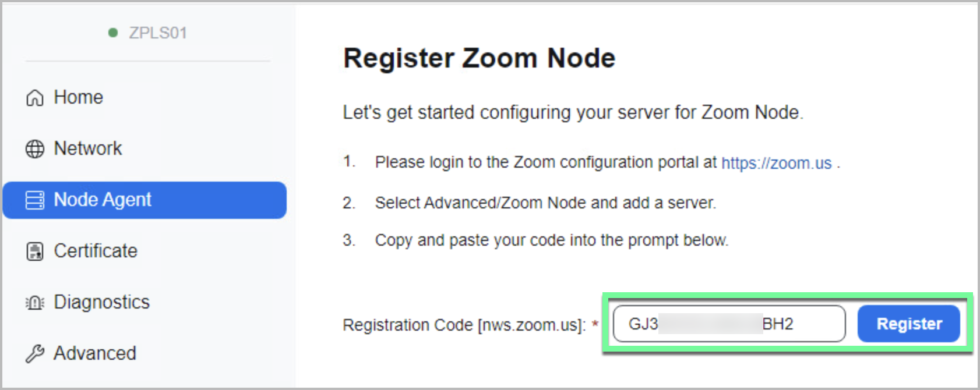This screenshot has width=980, height=390.
Task: Open the Certificate section
Action: coord(96,251)
